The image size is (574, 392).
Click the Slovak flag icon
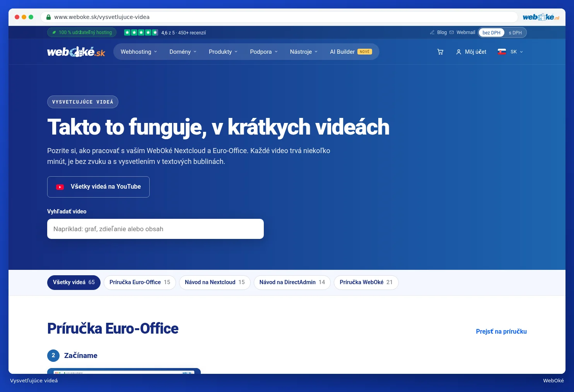(x=502, y=52)
